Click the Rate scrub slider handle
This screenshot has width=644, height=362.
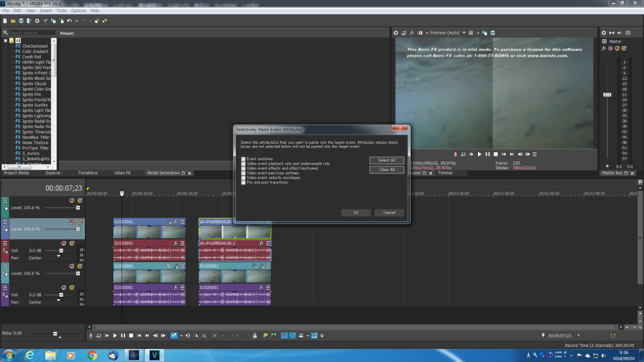(x=55, y=333)
